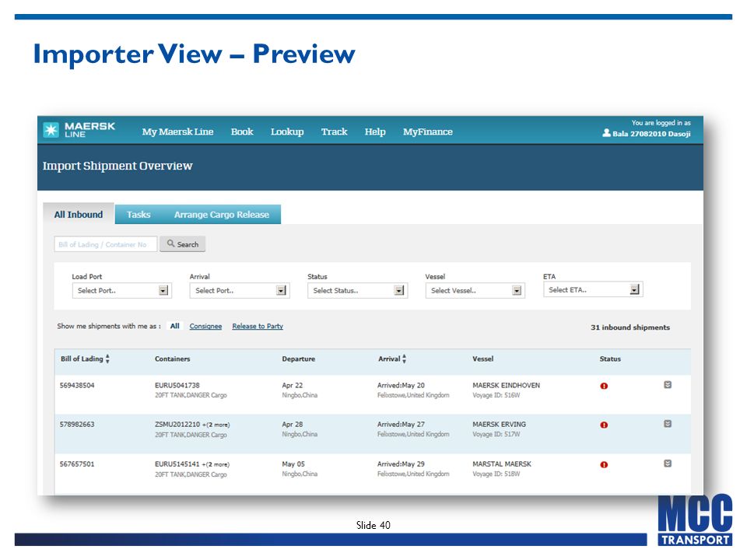Click bill of lading 578982663

[77, 425]
